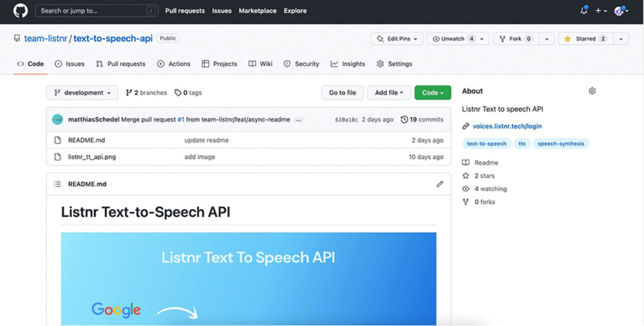The width and height of the screenshot is (644, 326).
Task: Click the Listnr Text-to-Speech API heading
Action: click(x=145, y=212)
